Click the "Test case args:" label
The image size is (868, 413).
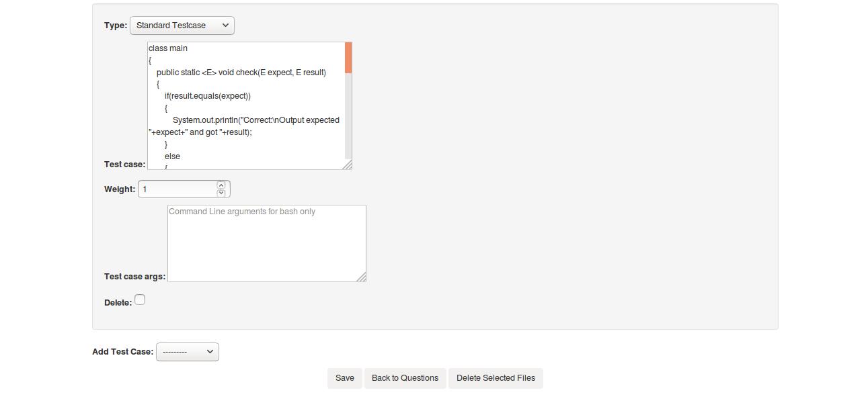click(x=134, y=277)
